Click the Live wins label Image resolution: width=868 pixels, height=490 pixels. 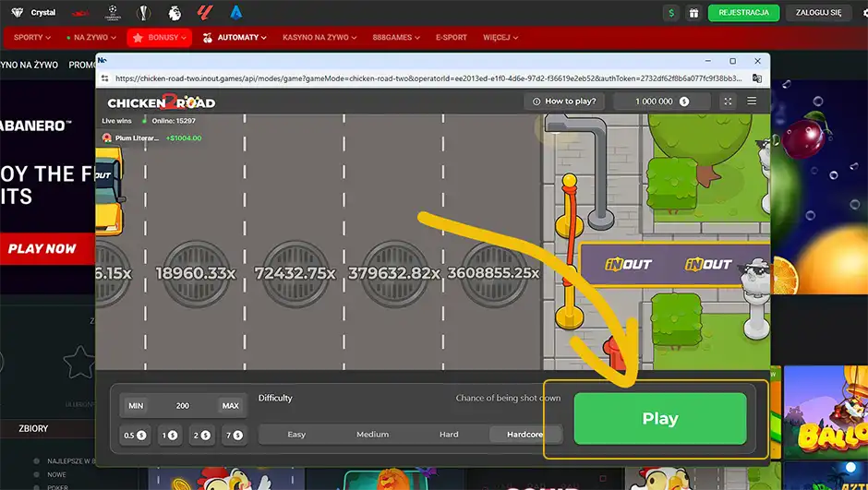[x=116, y=121]
